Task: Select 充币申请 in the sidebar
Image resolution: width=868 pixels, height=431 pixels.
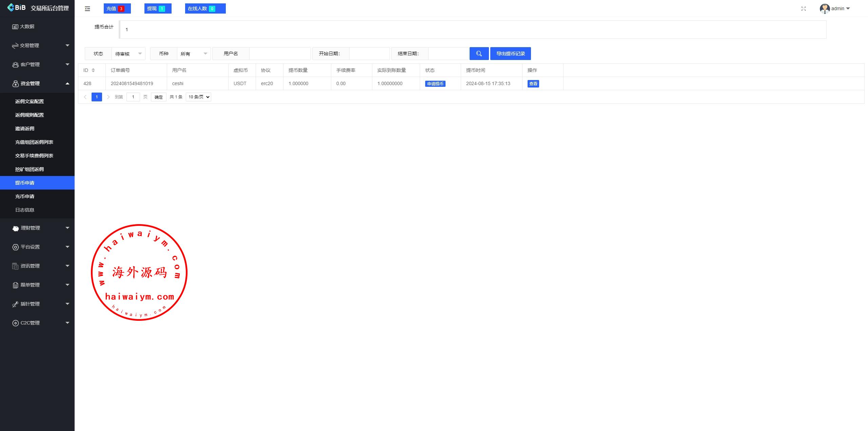Action: pyautogui.click(x=25, y=196)
